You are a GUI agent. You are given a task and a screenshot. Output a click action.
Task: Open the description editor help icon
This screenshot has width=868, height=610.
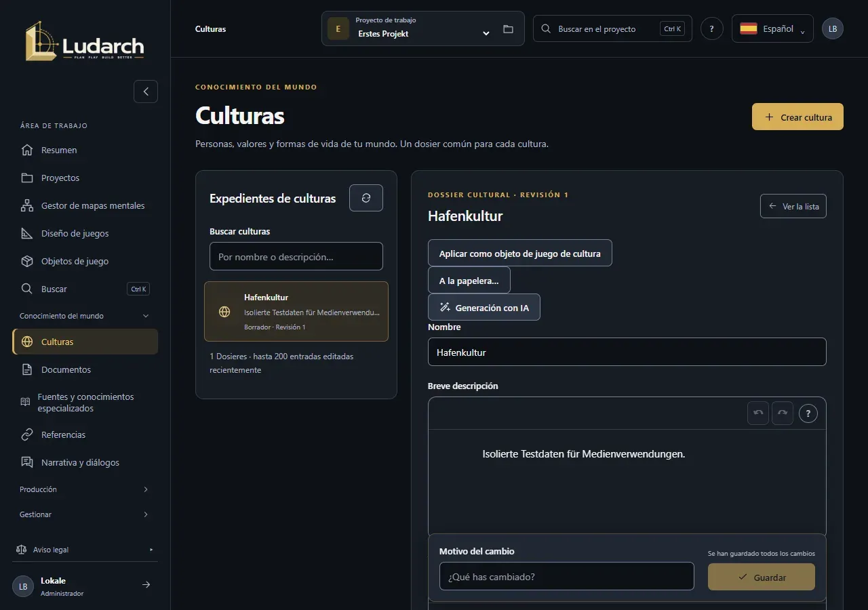808,413
